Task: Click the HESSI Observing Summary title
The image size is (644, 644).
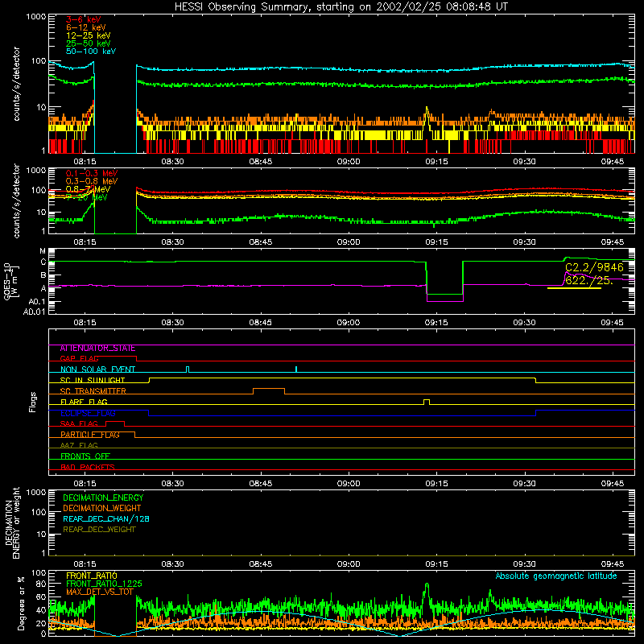Action: (x=341, y=7)
